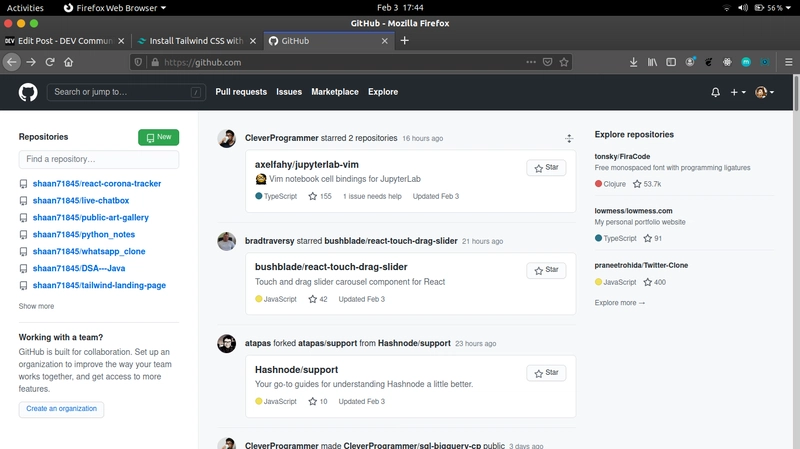The height and width of the screenshot is (449, 800).
Task: Expand repository list with Show more
Action: 36,306
